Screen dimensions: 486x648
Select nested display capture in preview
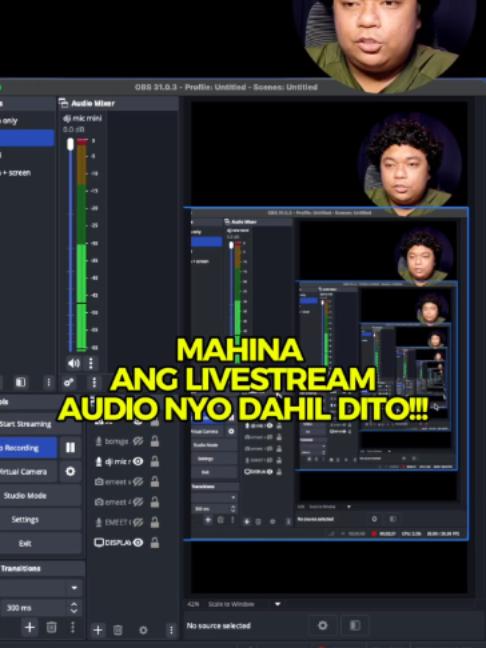point(326,374)
